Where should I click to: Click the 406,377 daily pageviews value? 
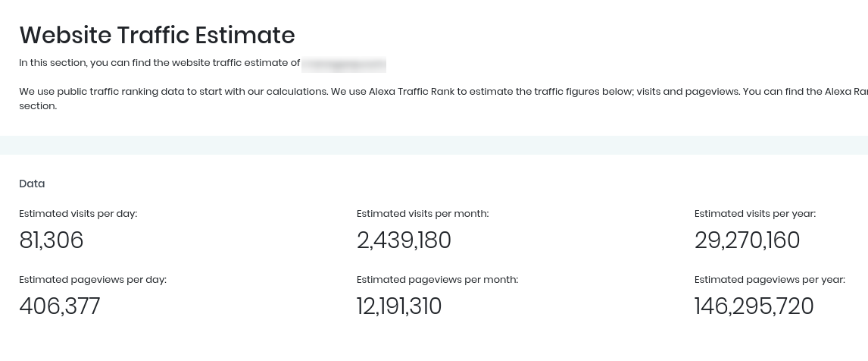click(x=60, y=306)
